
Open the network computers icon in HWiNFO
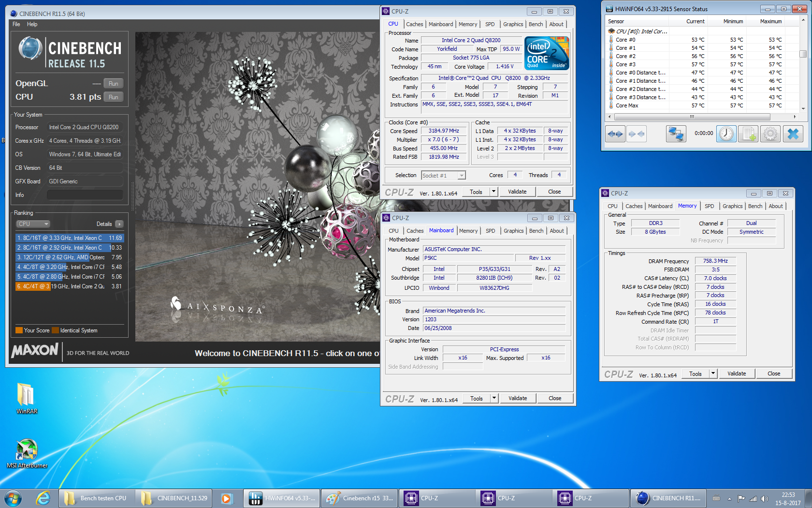(x=676, y=134)
